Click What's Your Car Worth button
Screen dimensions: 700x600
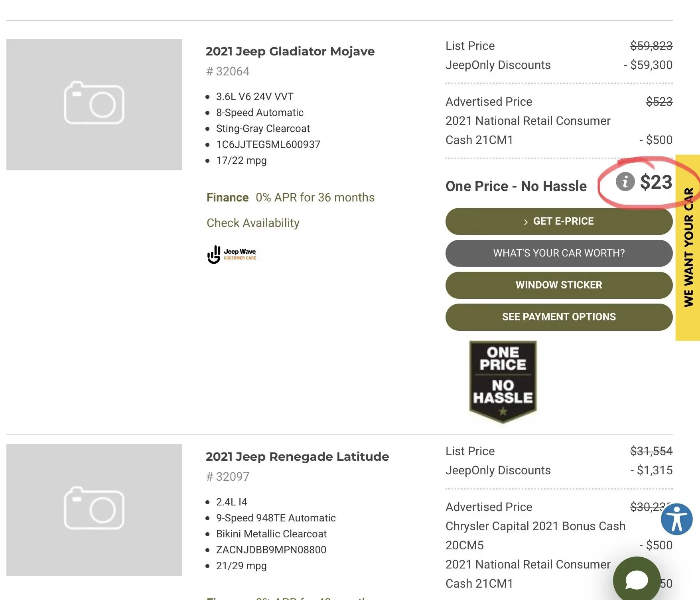coord(559,253)
